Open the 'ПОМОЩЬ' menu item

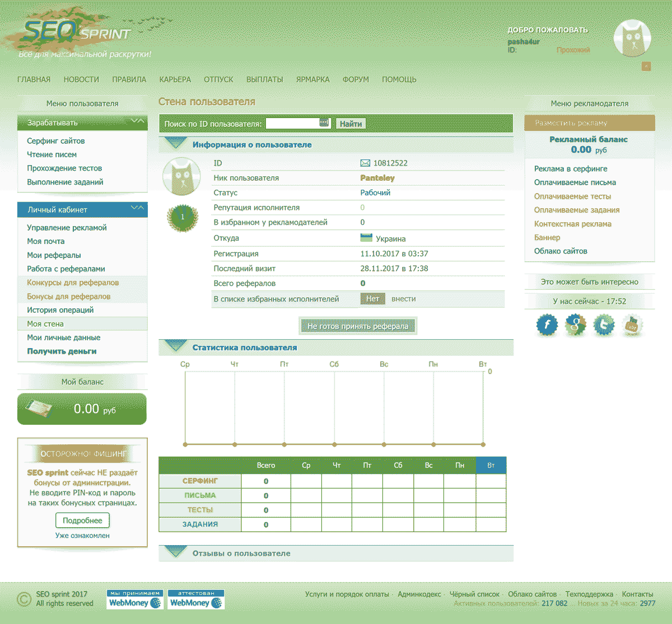click(x=399, y=79)
